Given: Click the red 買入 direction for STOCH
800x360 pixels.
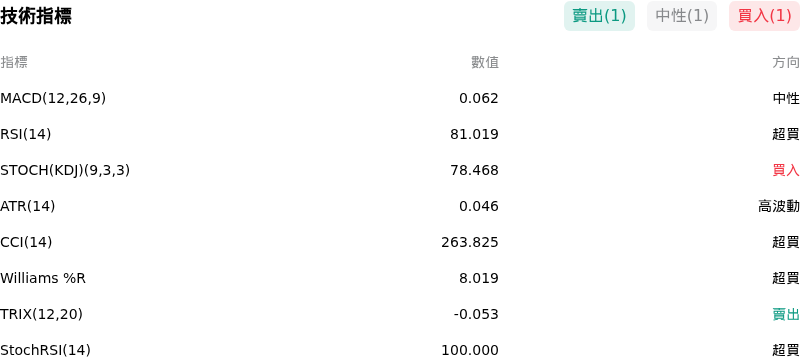Looking at the screenshot, I should (786, 170).
